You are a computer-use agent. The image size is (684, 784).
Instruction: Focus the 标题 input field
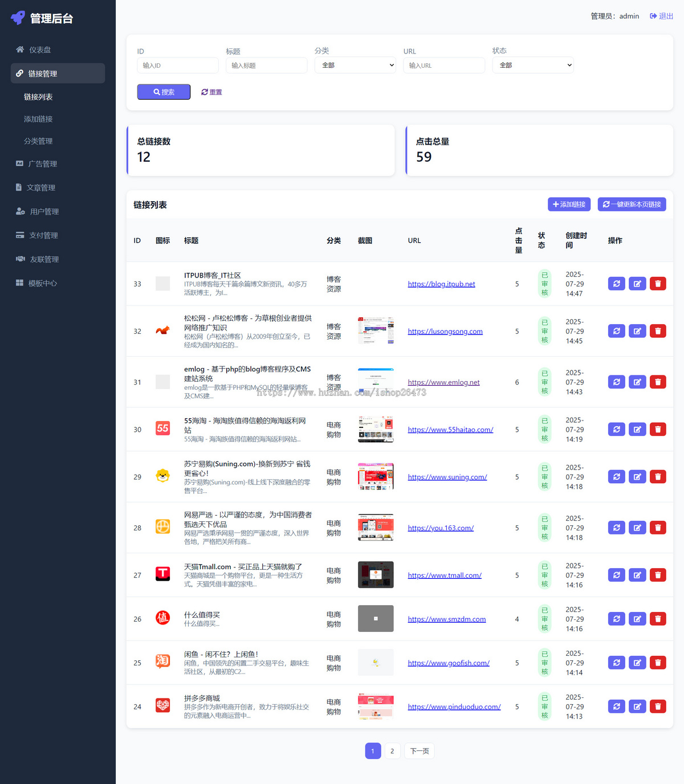[267, 66]
